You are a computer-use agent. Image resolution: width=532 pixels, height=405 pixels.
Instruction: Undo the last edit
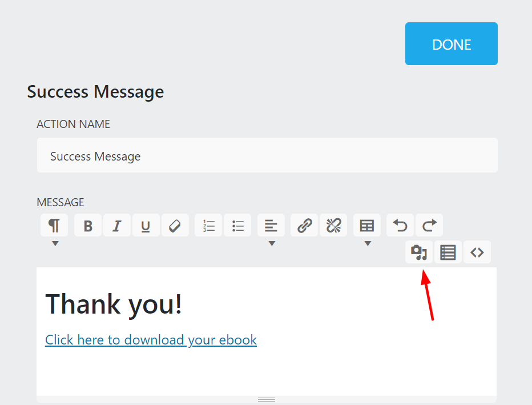[x=401, y=226]
